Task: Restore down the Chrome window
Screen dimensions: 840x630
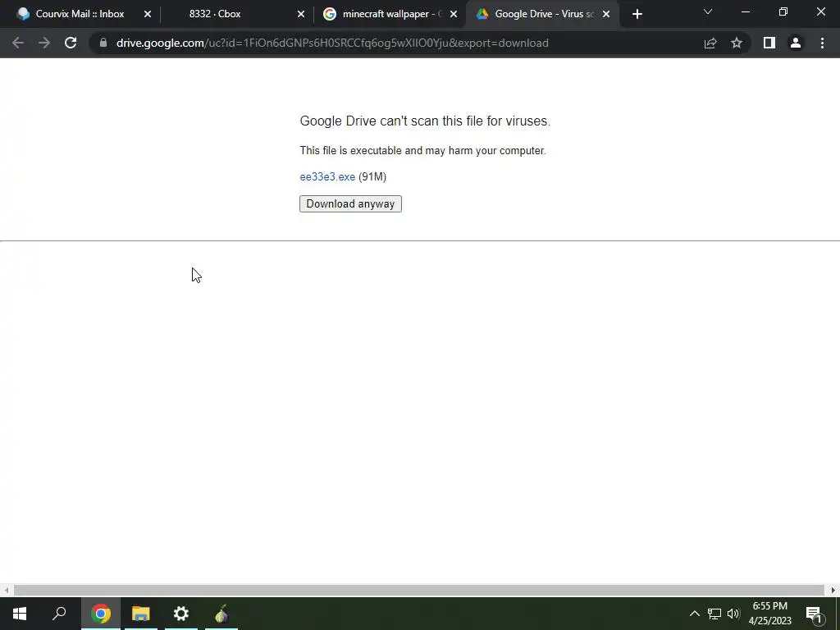Action: (x=783, y=11)
